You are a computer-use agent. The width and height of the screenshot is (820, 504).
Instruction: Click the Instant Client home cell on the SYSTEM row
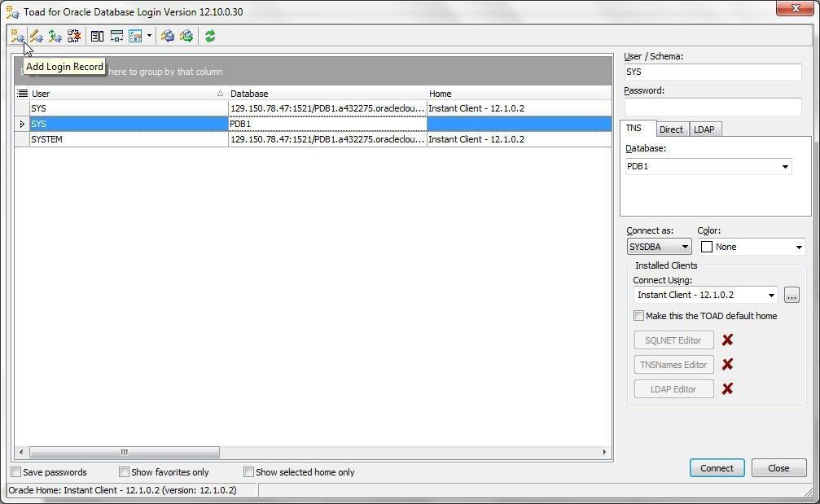coord(520,139)
